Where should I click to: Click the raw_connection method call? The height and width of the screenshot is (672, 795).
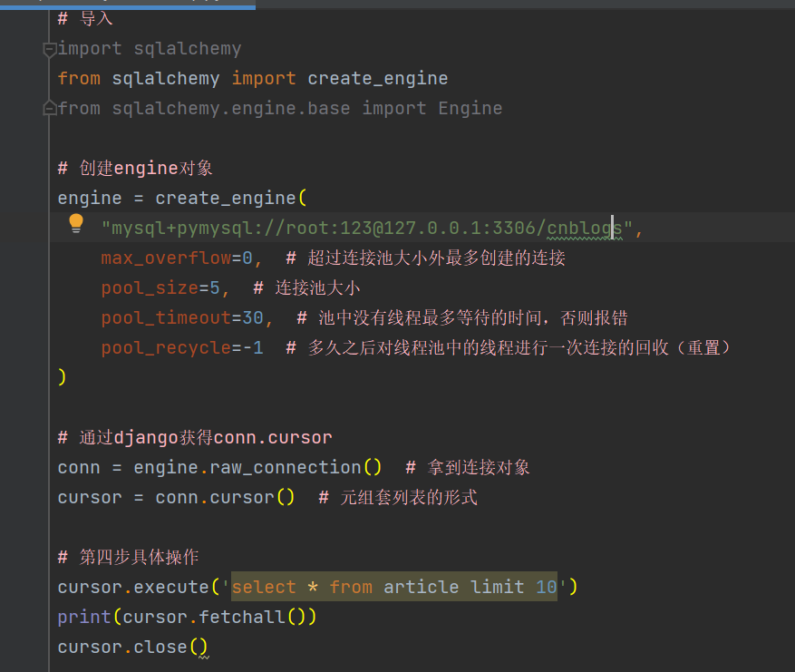(x=286, y=468)
